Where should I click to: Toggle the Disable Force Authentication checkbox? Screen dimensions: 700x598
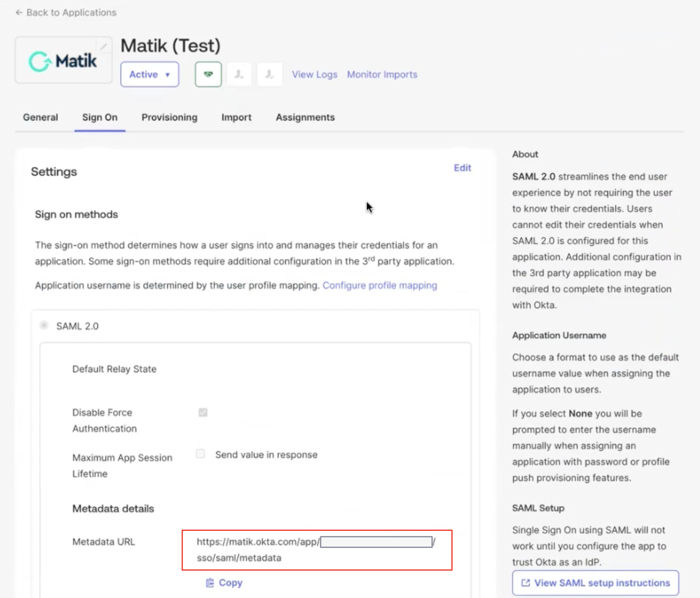tap(203, 412)
